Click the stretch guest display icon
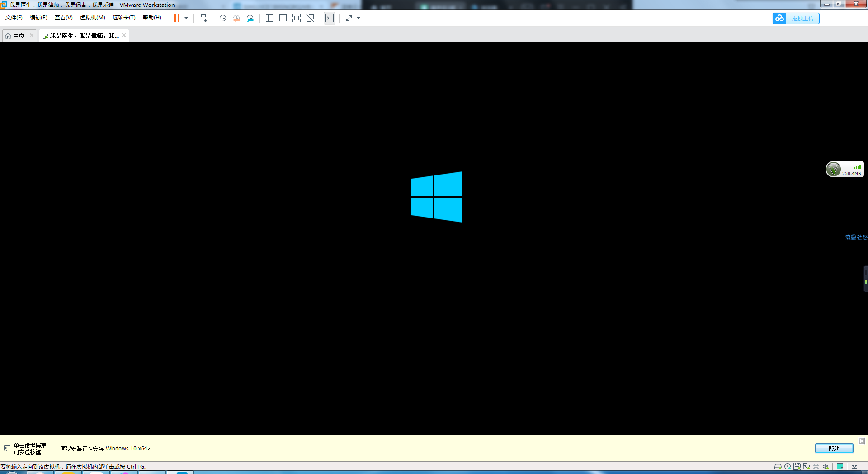 [349, 18]
